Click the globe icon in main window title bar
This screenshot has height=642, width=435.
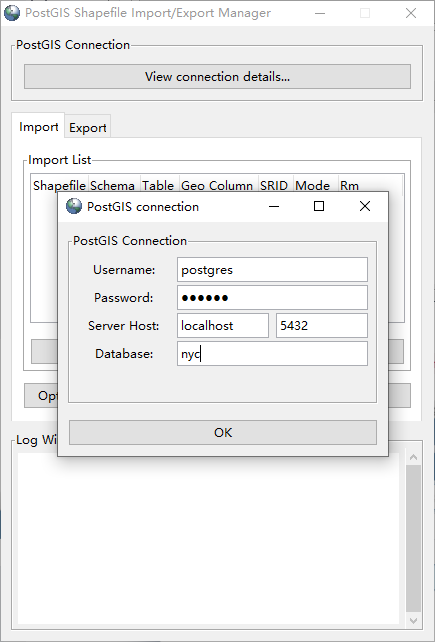12,13
